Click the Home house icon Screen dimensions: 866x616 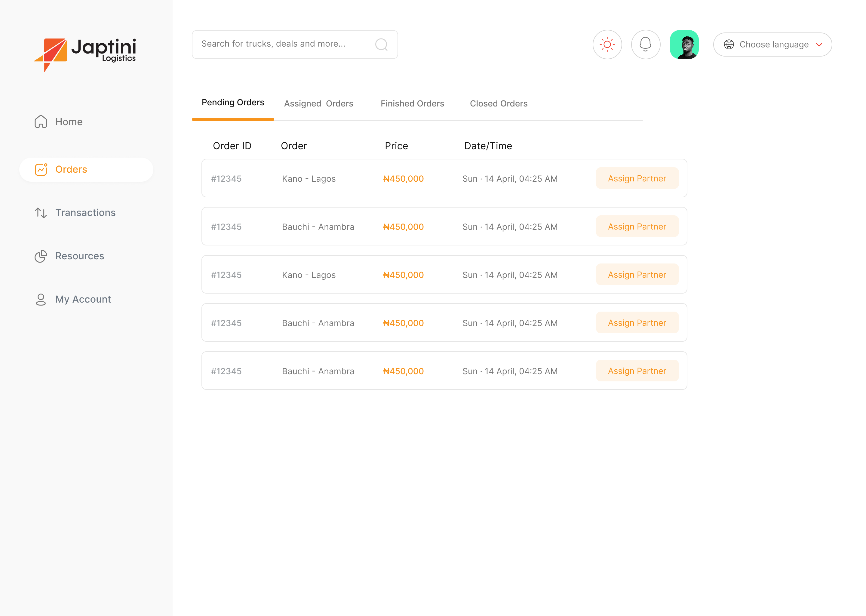(x=41, y=122)
